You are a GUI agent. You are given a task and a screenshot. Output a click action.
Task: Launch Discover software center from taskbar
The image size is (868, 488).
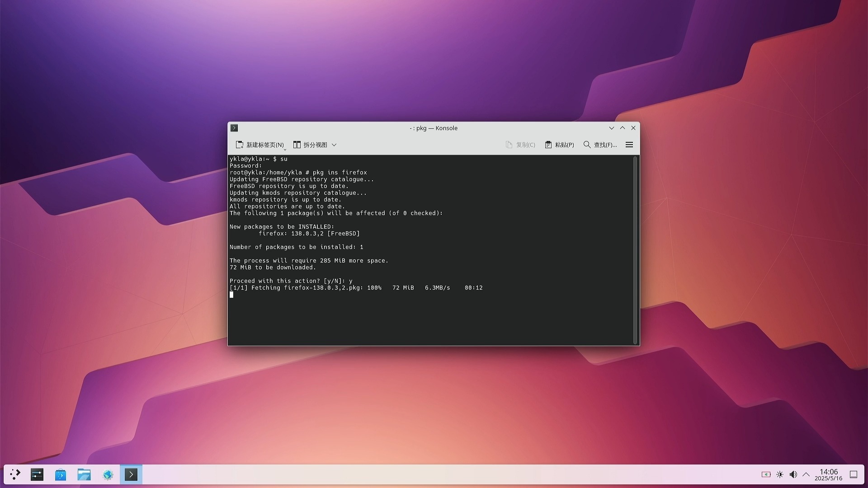click(61, 474)
